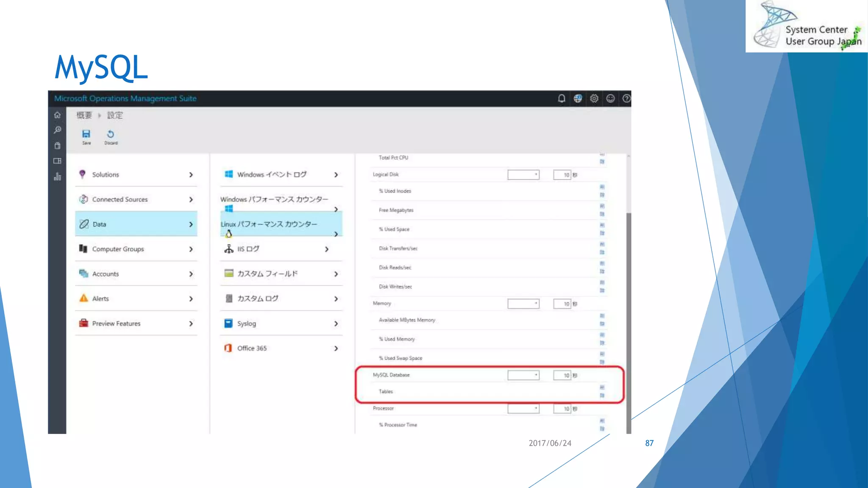Open the help question mark icon
This screenshot has height=488, width=868.
(x=626, y=99)
